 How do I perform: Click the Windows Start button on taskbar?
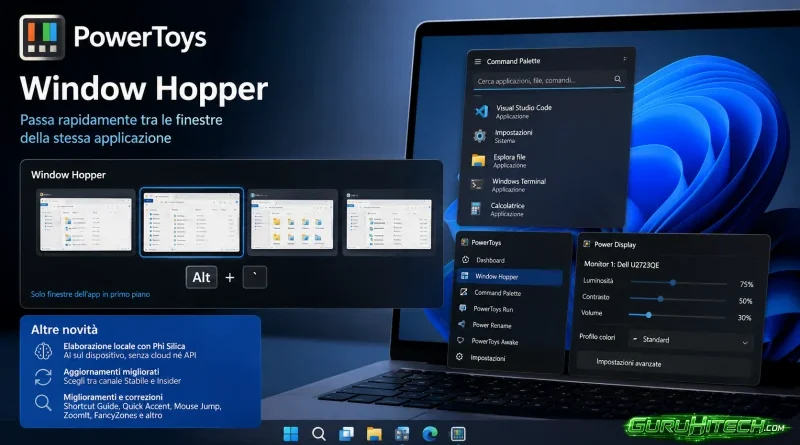[291, 434]
